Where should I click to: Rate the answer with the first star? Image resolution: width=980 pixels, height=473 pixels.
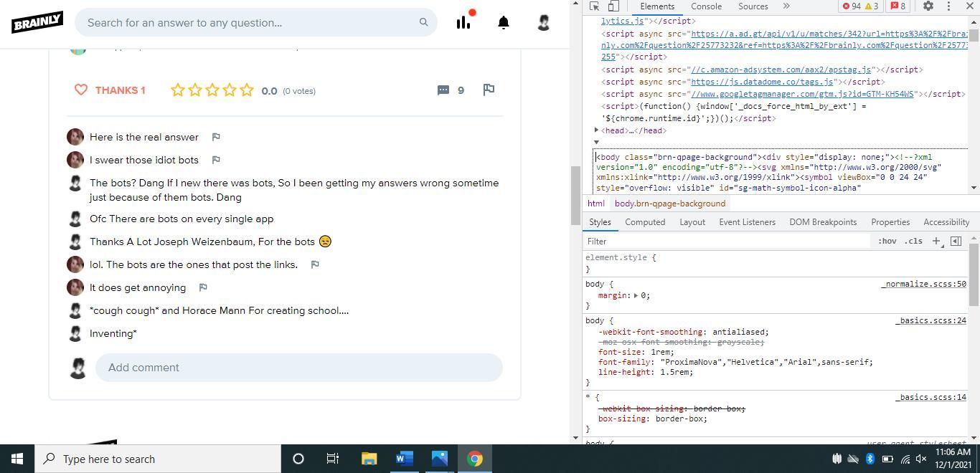pos(178,90)
